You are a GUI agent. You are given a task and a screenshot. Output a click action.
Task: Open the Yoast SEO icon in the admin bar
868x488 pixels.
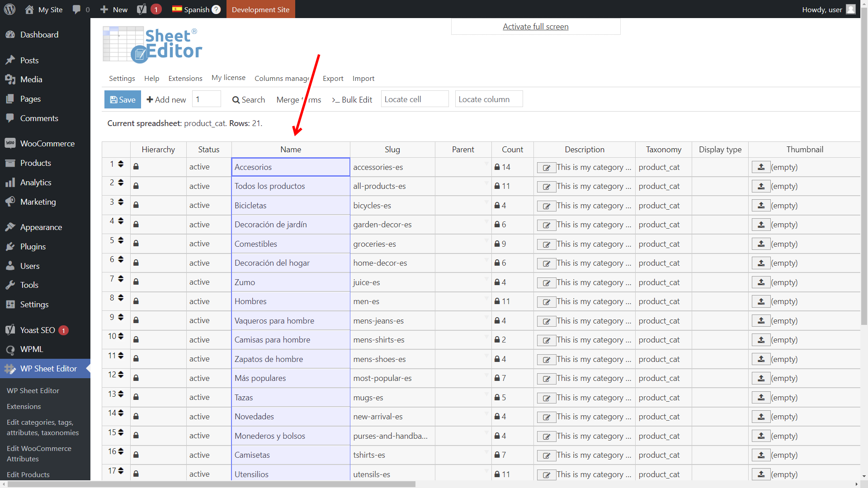142,9
